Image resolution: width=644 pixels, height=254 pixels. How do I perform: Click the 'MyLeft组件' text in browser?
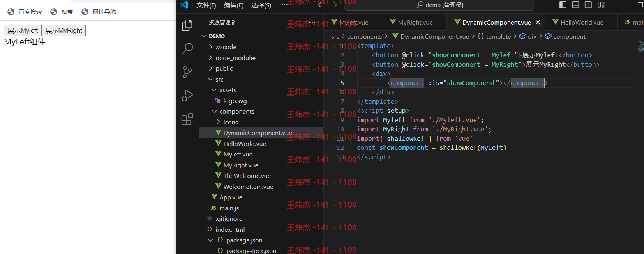(x=25, y=42)
